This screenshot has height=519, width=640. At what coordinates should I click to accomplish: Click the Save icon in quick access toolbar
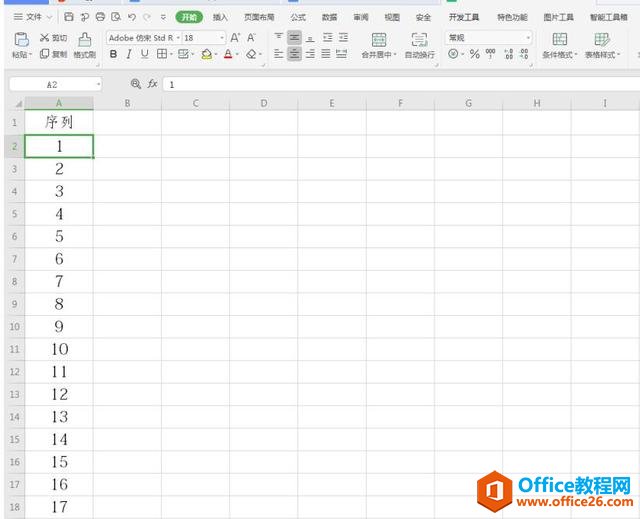tap(69, 17)
